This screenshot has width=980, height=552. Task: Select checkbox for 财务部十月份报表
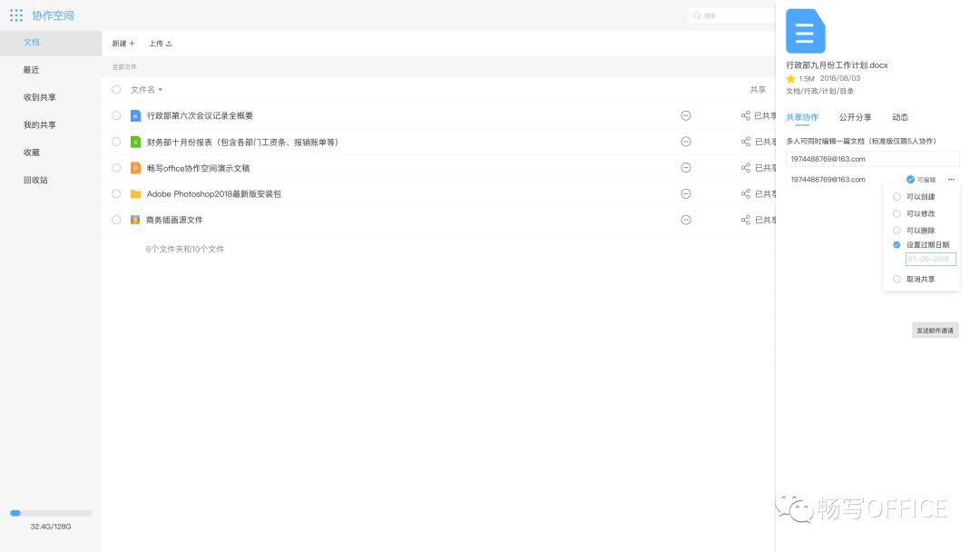coord(116,142)
